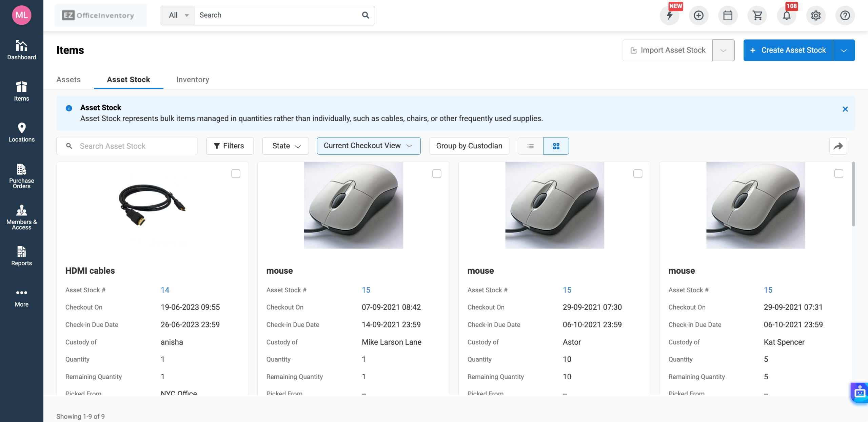Screen dimensions: 868x422
Task: Check the Kat Spencer mouse card checkbox
Action: (x=839, y=174)
